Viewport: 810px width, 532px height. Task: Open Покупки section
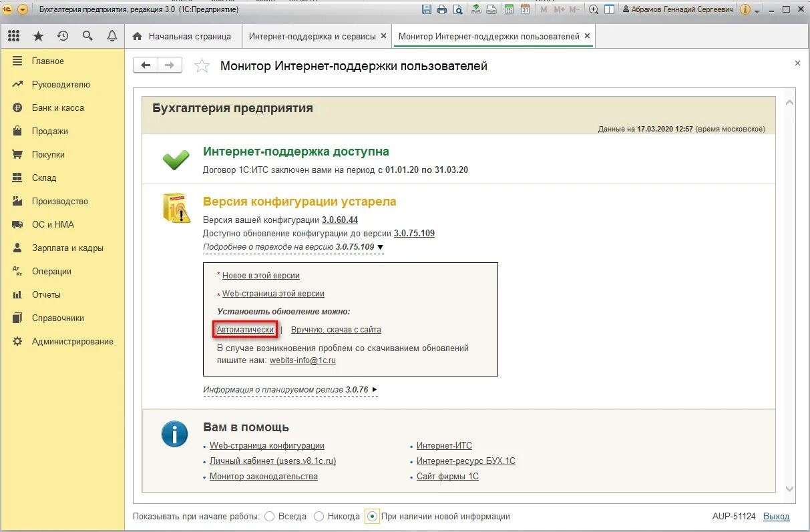tap(62, 154)
